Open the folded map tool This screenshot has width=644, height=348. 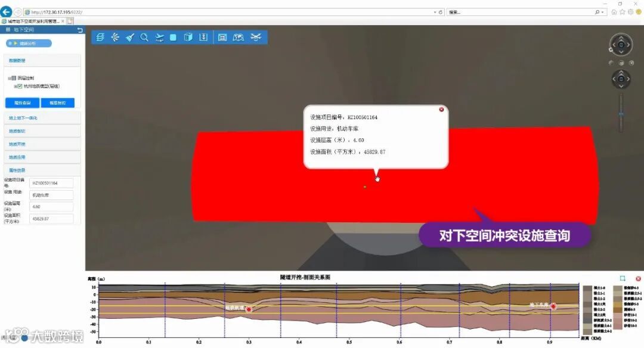tap(238, 38)
